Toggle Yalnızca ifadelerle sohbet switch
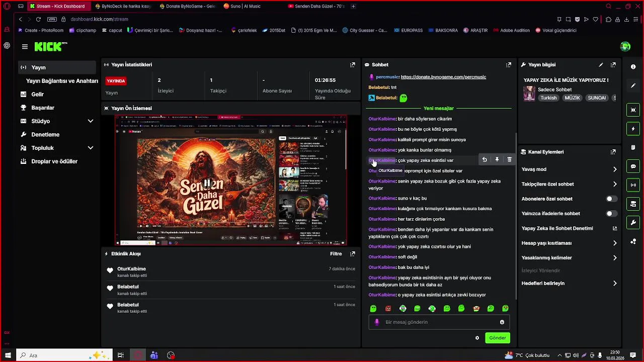The image size is (644, 362). tap(611, 214)
